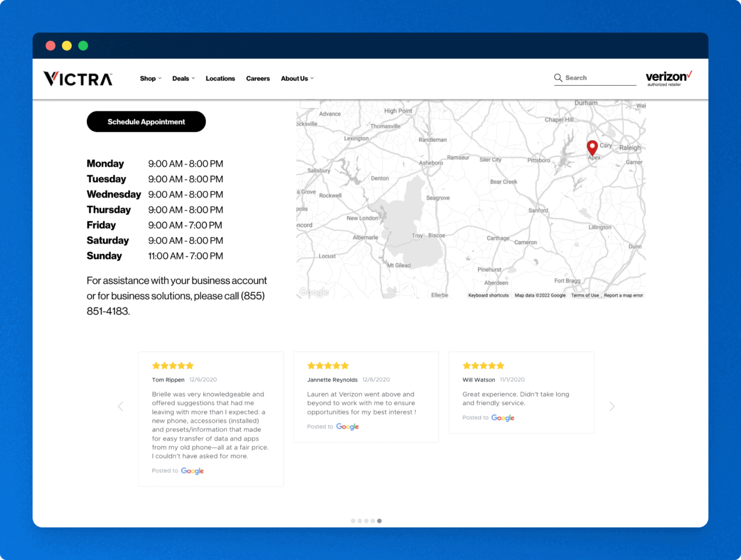The image size is (741, 560).
Task: Select the red map pin near Apex
Action: [592, 147]
